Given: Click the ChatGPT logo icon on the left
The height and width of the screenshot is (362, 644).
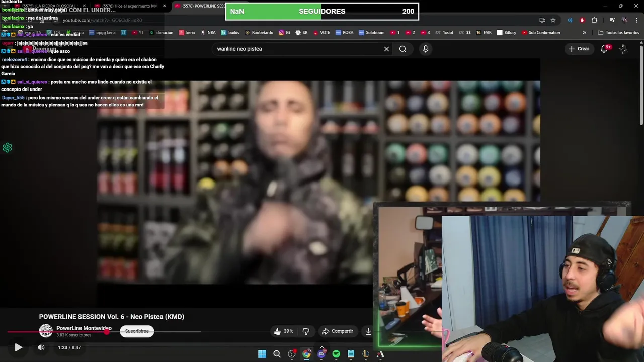Looking at the screenshot, I should [x=7, y=147].
